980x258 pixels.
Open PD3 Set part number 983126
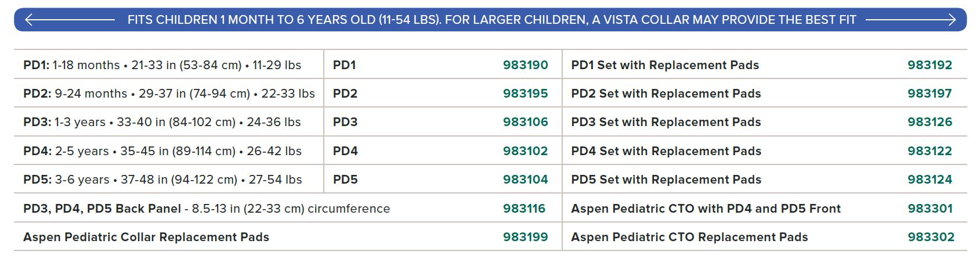coord(930,122)
